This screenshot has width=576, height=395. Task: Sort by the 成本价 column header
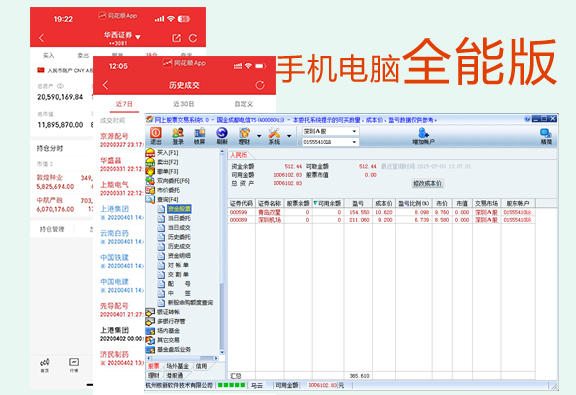[x=384, y=203]
